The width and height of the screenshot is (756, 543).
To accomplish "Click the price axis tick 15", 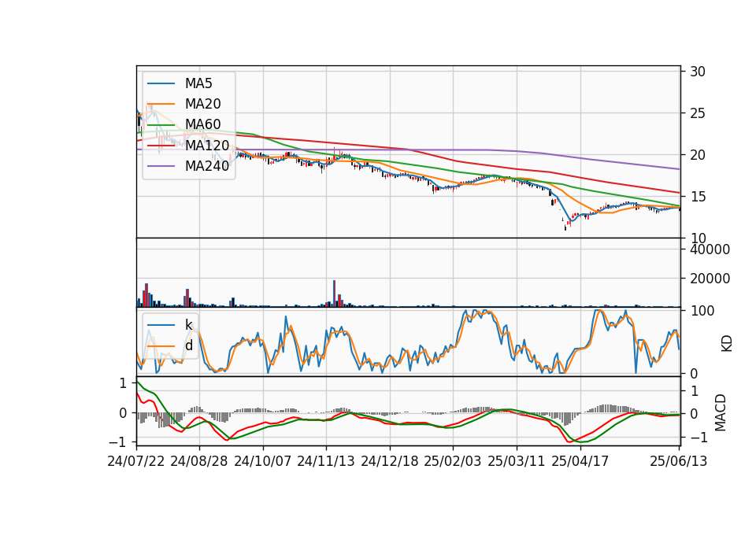I will click(697, 197).
